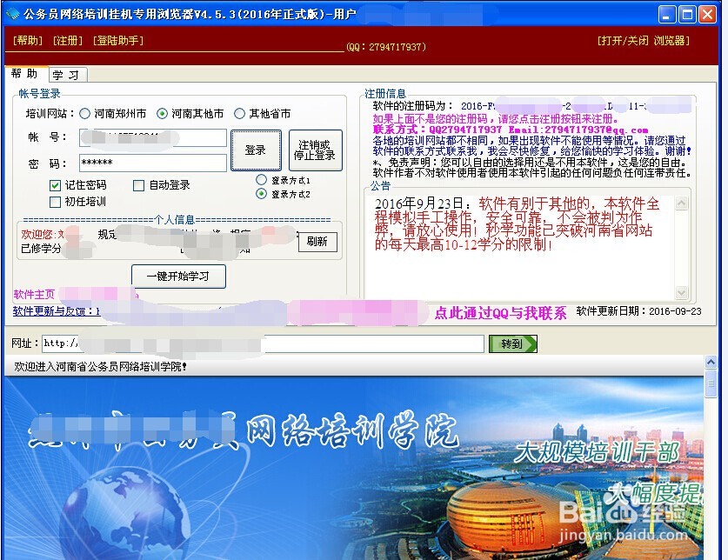Open the [注册] register menu link
728x560 pixels.
point(68,40)
